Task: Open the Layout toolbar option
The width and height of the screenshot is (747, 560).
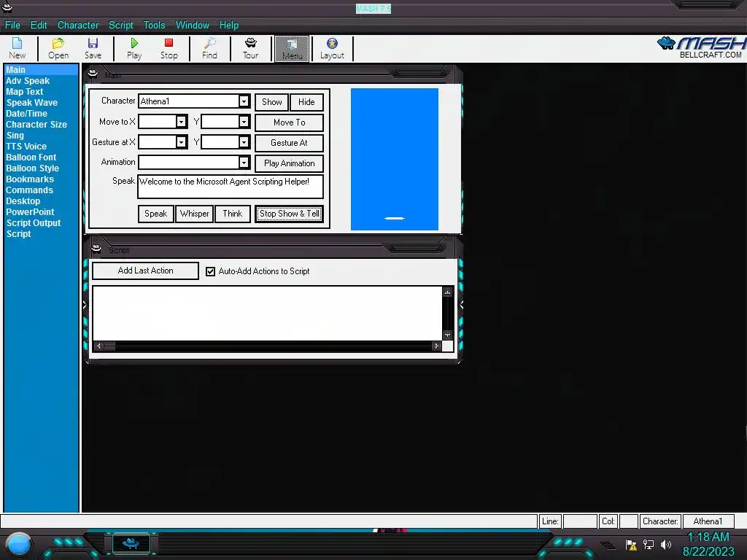Action: click(x=332, y=49)
